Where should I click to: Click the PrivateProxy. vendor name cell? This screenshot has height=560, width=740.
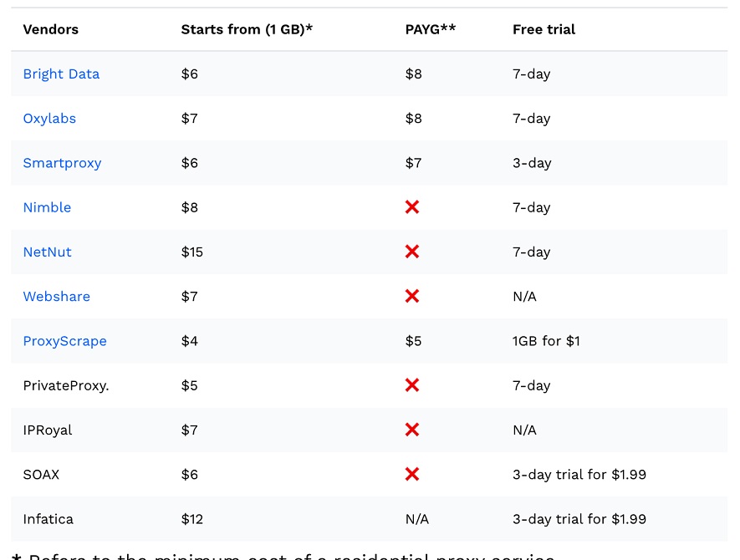(x=66, y=385)
